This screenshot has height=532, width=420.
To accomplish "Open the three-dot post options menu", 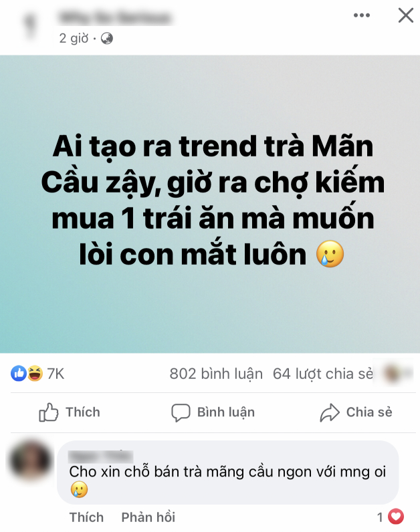I will [x=362, y=15].
